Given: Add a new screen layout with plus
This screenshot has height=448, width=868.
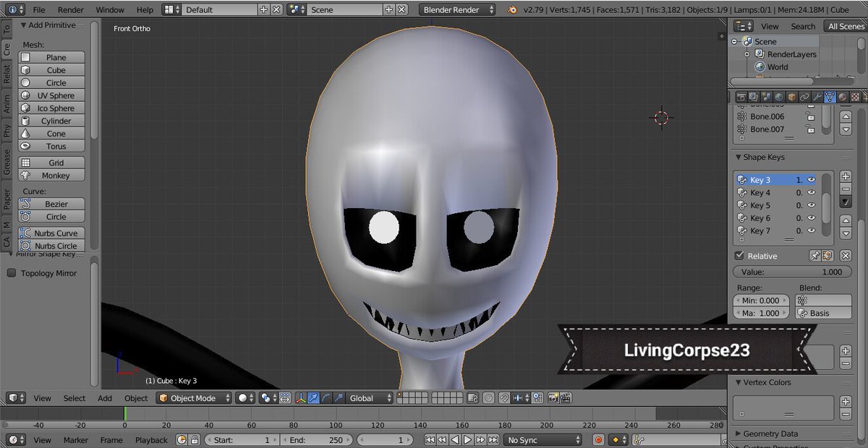Looking at the screenshot, I should 263,9.
